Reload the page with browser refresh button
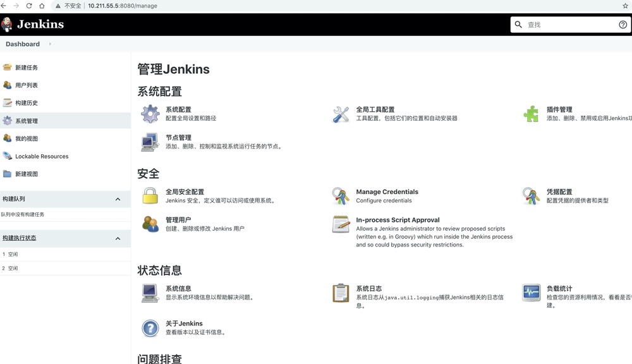The height and width of the screenshot is (364, 632). point(29,6)
